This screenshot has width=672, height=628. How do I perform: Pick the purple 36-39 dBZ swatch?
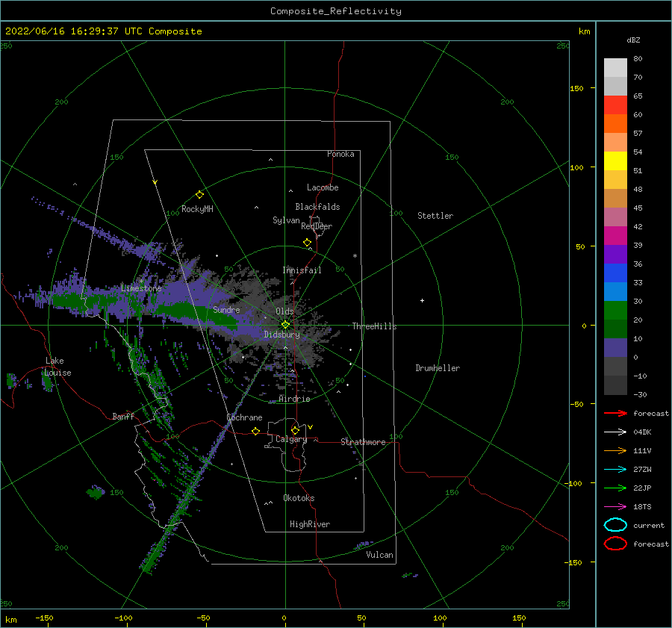[x=615, y=254]
